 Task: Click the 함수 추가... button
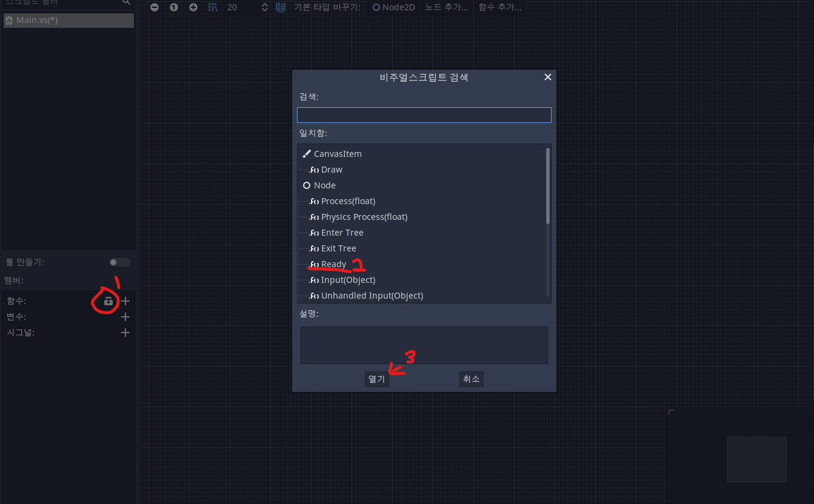499,7
